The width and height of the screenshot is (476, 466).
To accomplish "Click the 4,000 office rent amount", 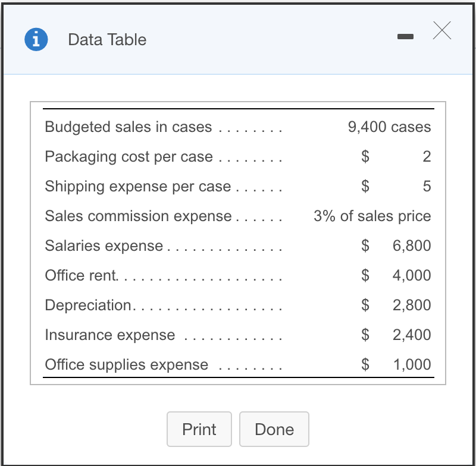I will click(412, 275).
